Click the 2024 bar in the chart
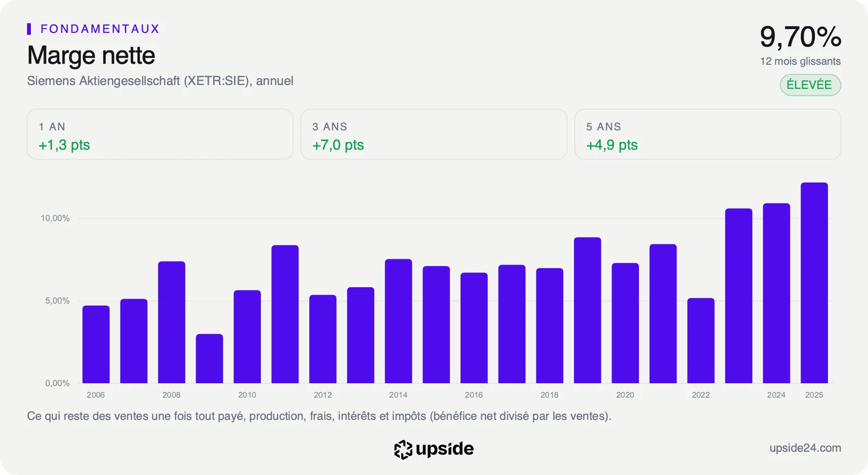The width and height of the screenshot is (868, 475). pos(776,293)
